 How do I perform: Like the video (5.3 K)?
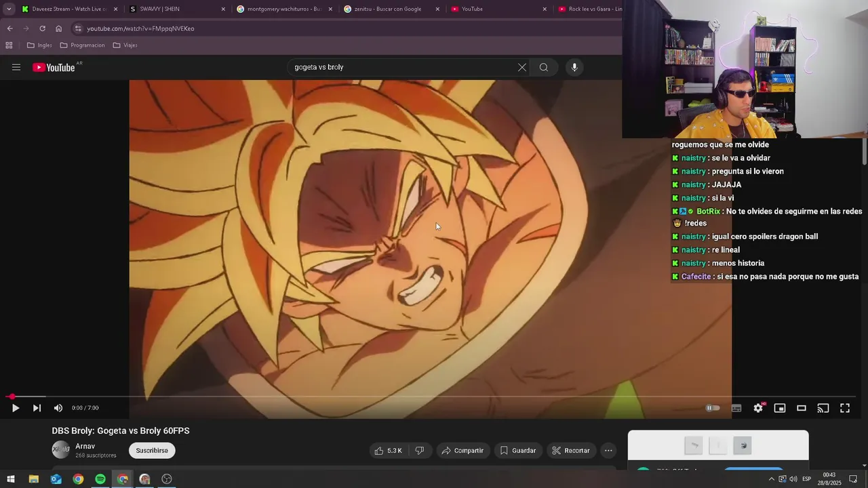pos(388,450)
